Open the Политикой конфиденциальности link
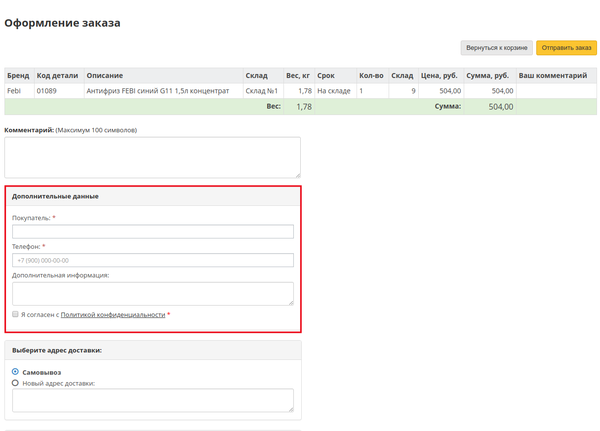The height and width of the screenshot is (431, 600). [x=112, y=314]
